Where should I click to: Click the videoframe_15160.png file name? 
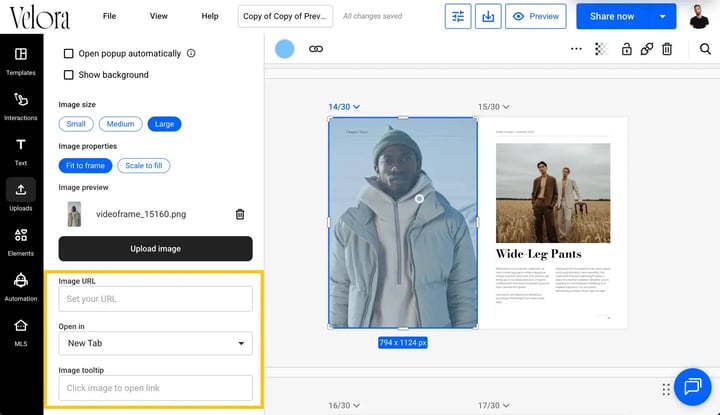click(x=141, y=214)
